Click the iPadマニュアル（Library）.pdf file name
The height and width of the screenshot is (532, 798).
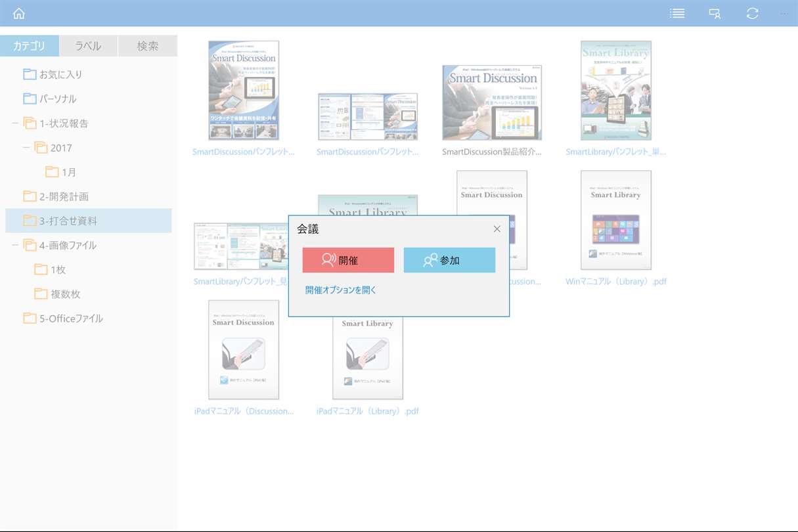pyautogui.click(x=368, y=411)
